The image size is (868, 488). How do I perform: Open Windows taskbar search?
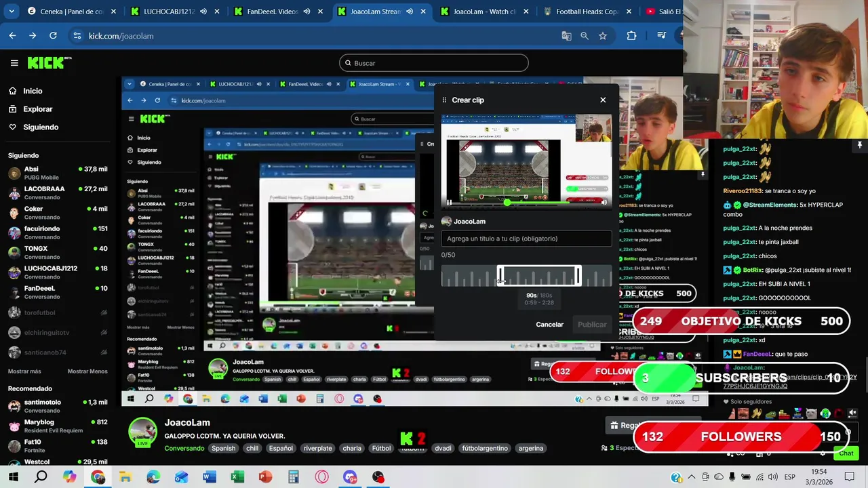point(41,477)
